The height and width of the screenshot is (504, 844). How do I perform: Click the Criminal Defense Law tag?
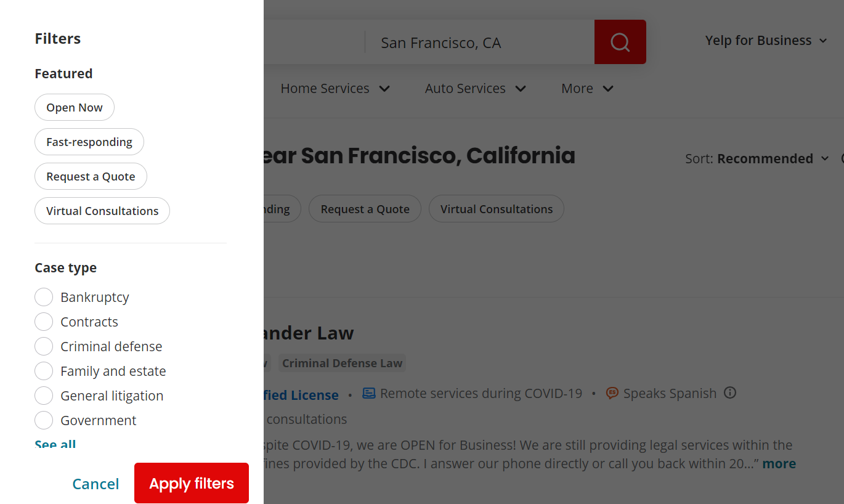(342, 363)
